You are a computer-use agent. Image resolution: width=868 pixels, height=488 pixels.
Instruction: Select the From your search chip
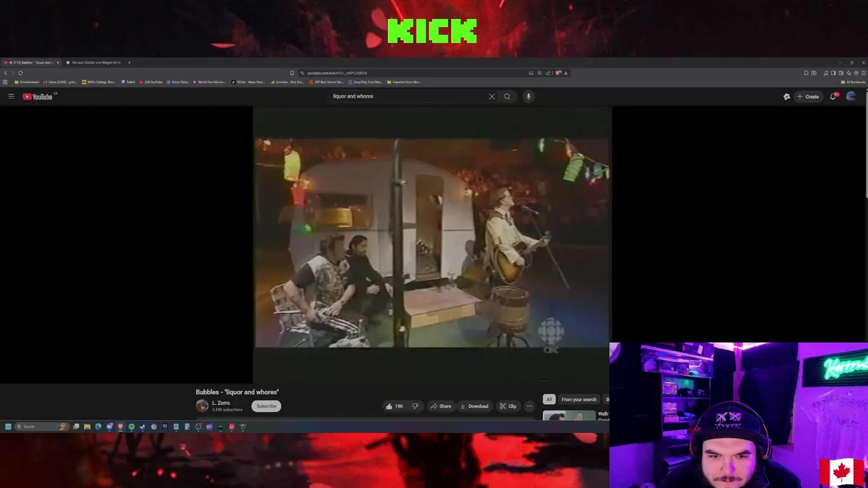579,399
